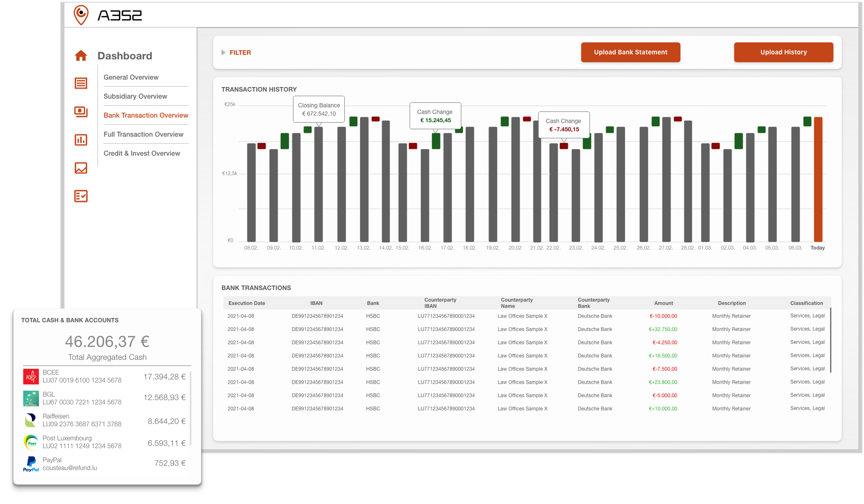Click the BCEE bank logo

31,376
